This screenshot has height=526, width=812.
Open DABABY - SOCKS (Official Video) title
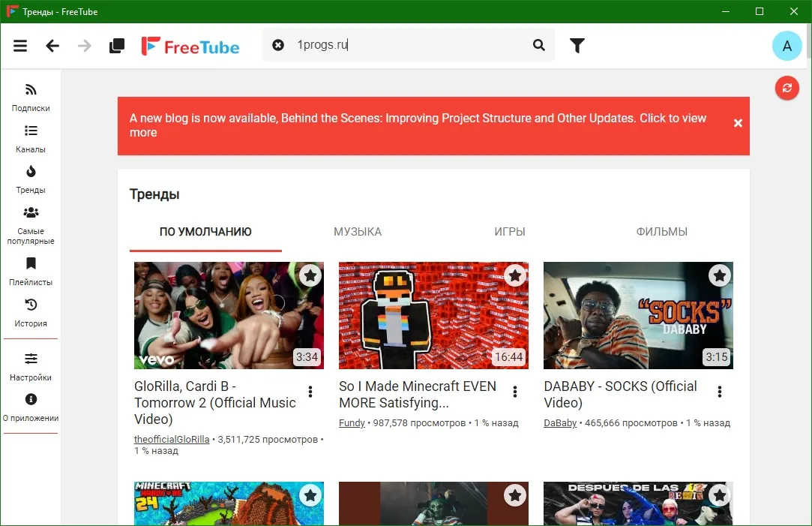620,395
